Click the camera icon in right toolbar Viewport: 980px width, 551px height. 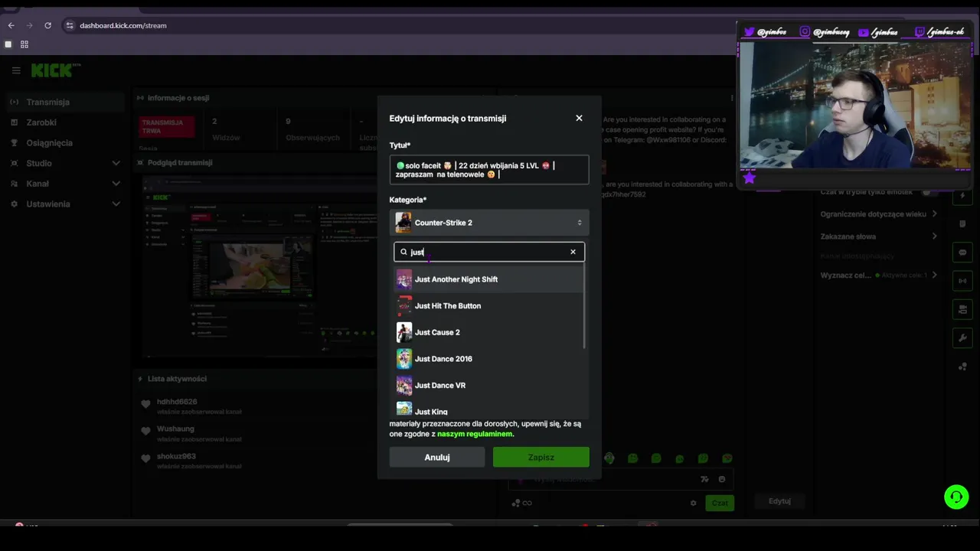(x=962, y=309)
